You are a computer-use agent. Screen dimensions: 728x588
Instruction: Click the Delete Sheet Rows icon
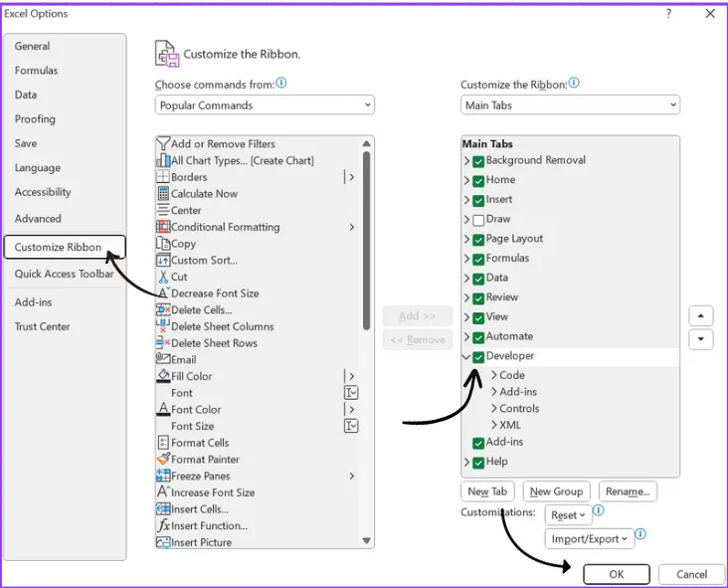coord(163,343)
